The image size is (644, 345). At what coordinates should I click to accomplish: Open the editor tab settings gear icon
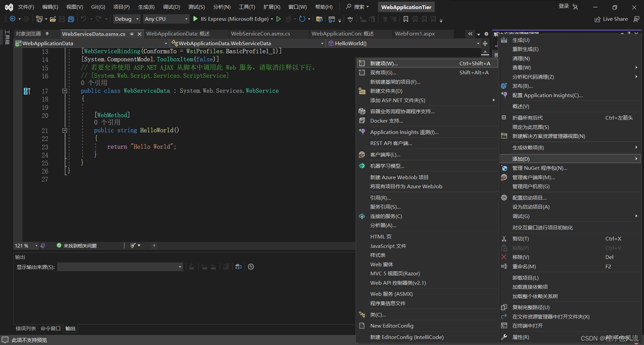(x=486, y=34)
